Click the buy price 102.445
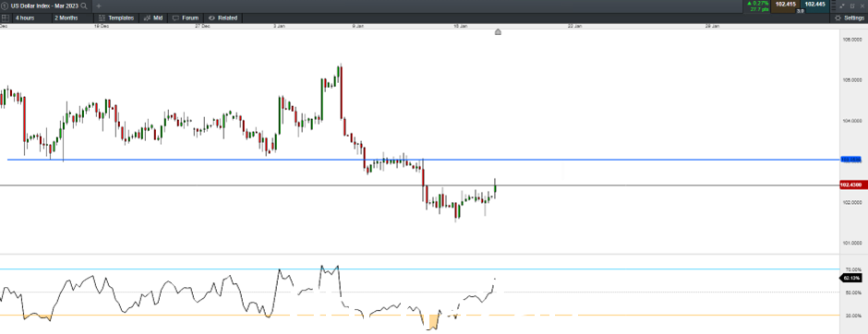 [x=814, y=6]
